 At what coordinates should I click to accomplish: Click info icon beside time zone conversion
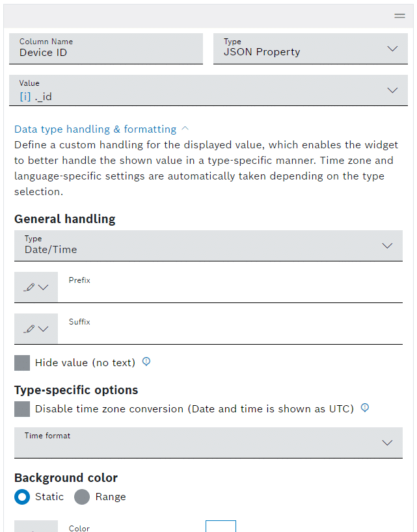point(365,408)
